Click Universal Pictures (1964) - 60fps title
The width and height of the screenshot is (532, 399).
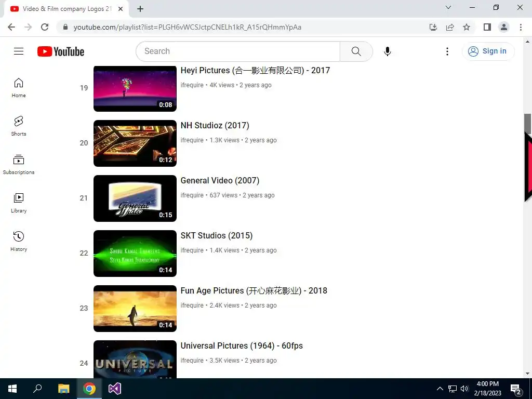242,345
